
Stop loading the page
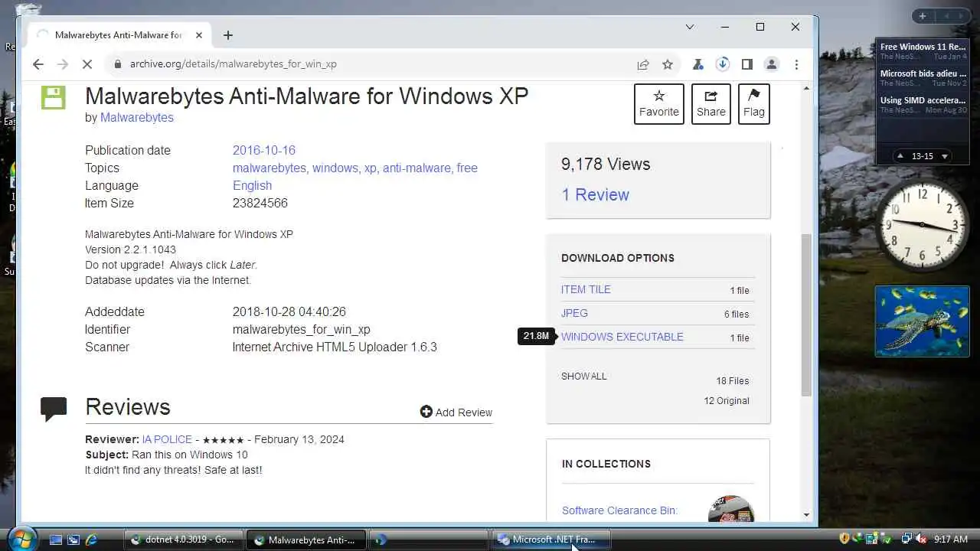(87, 64)
